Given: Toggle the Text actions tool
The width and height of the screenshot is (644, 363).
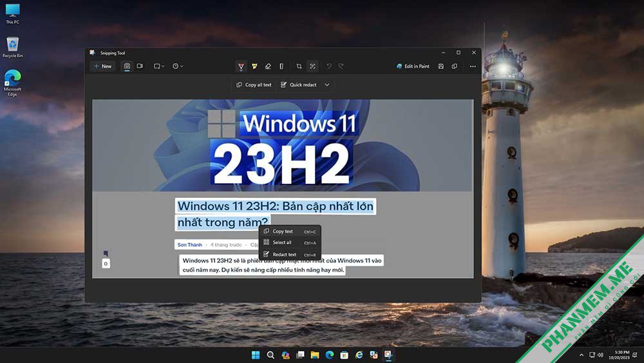Looking at the screenshot, I should (x=312, y=66).
